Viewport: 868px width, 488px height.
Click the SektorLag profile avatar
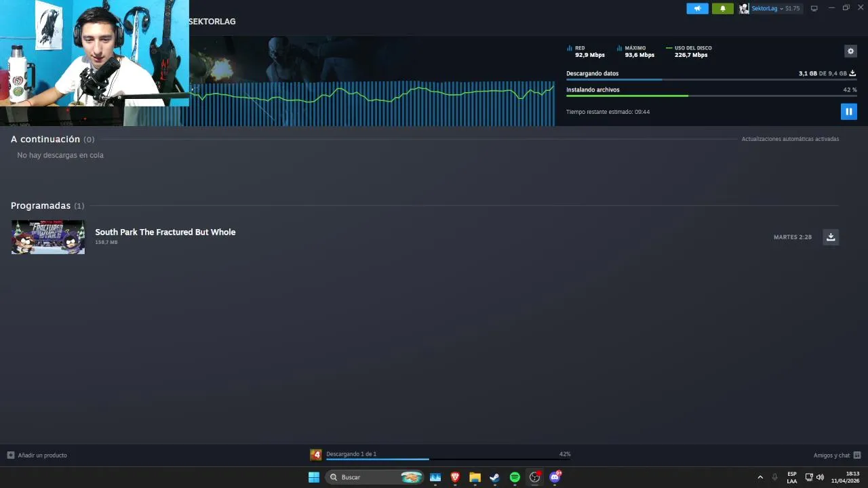[744, 8]
